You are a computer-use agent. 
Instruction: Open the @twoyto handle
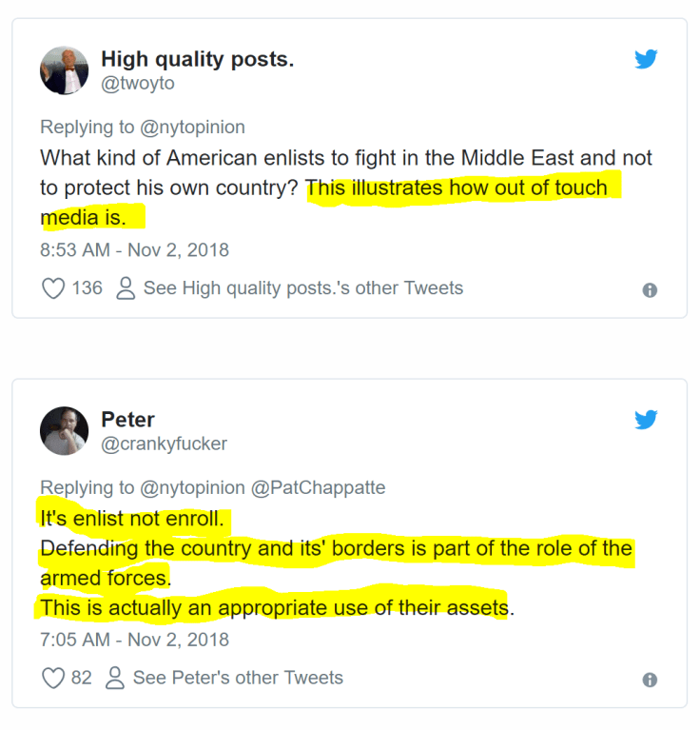138,84
